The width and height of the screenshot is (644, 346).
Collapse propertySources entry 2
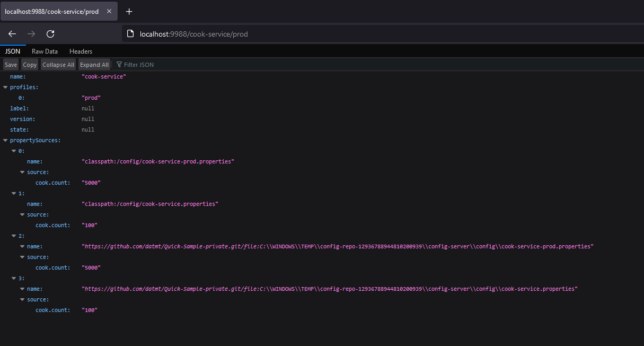point(13,235)
